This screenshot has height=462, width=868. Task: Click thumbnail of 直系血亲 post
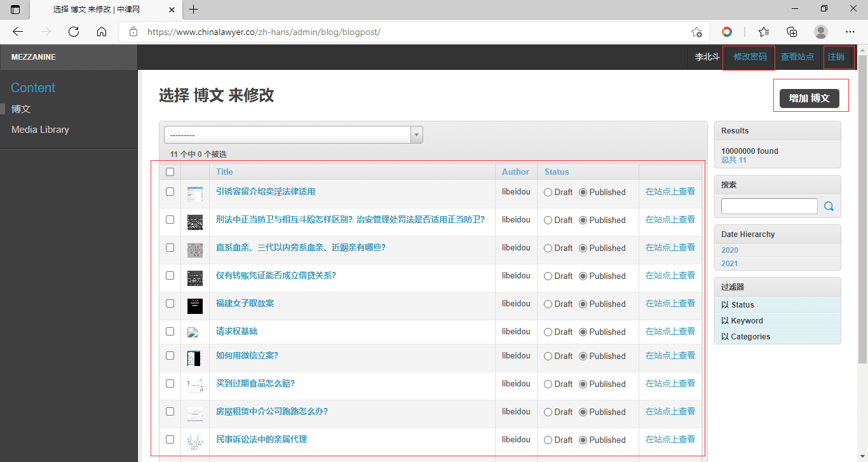pos(195,250)
